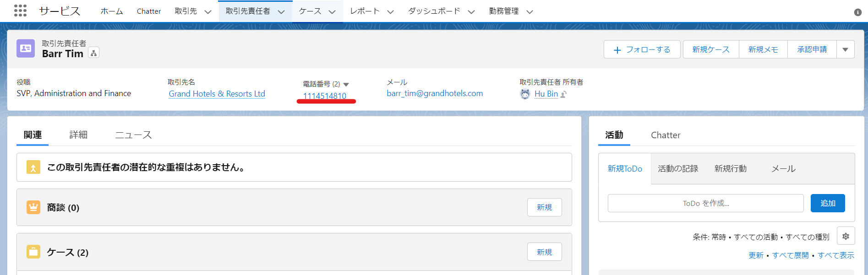Image resolution: width=868 pixels, height=275 pixels.
Task: Click email barr_tim@grandhotels.com
Action: click(435, 93)
